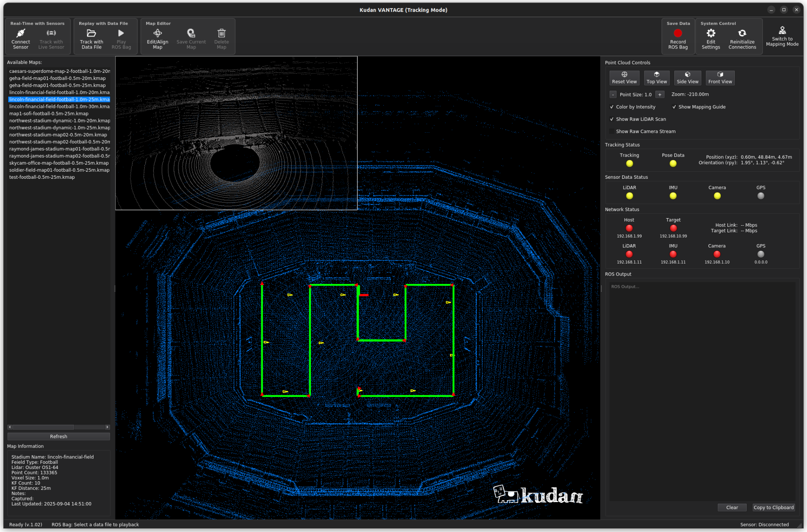Enable Show Raw Camera Stream

pos(612,131)
